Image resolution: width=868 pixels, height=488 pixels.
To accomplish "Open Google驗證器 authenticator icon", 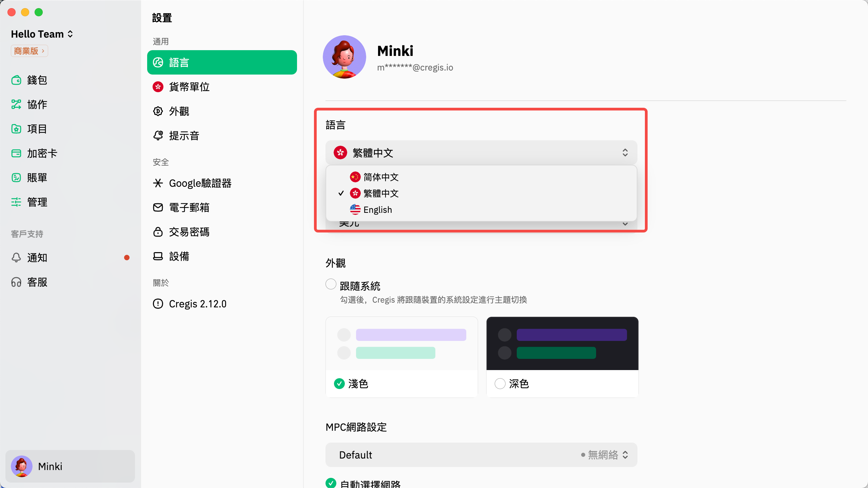I will click(158, 183).
